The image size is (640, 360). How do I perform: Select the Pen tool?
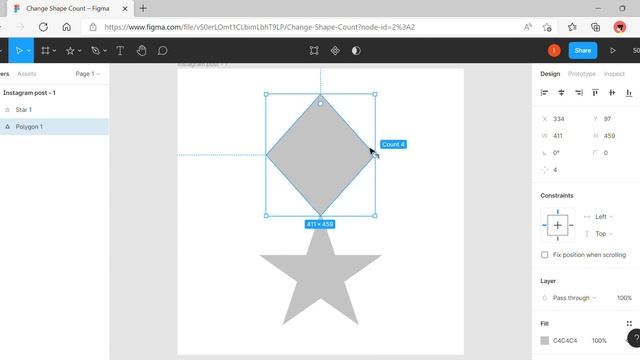(96, 51)
